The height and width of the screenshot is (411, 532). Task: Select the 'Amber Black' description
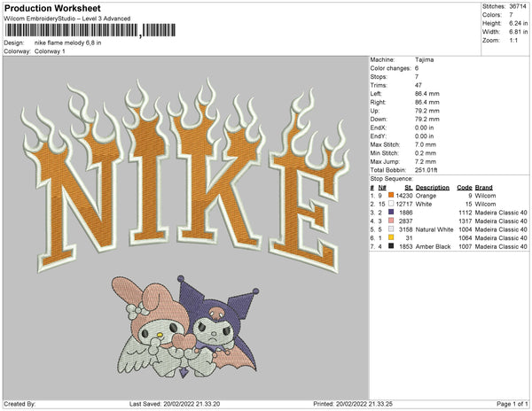[x=434, y=246]
